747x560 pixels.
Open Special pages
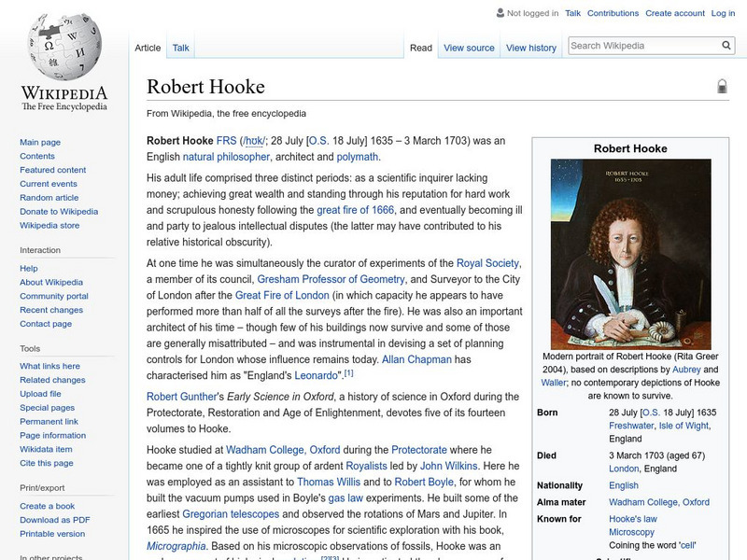coord(48,407)
